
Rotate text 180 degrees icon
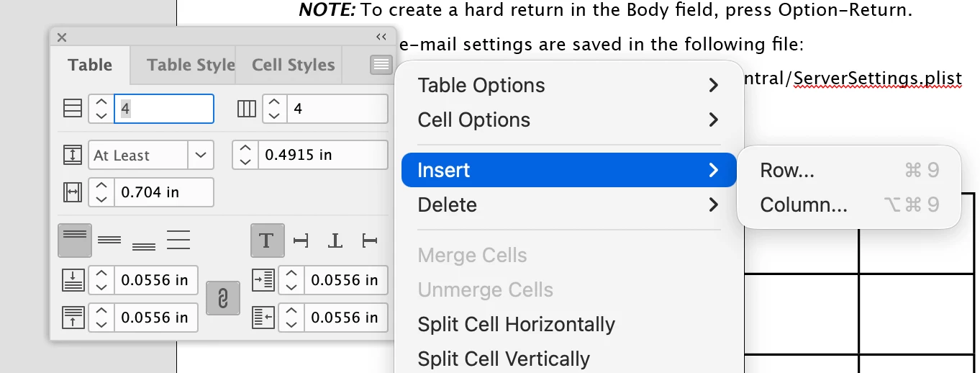pyautogui.click(x=335, y=241)
